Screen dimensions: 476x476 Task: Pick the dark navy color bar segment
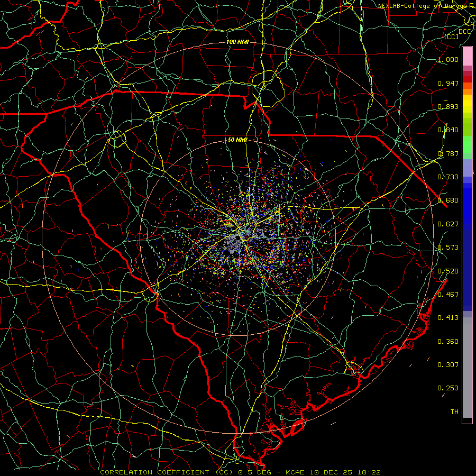[x=467, y=270]
